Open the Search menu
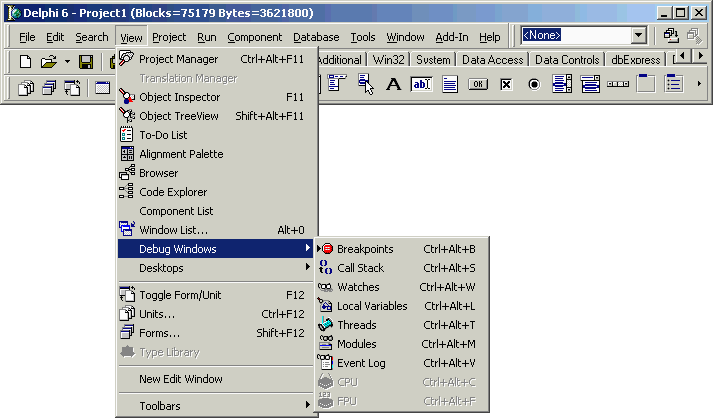This screenshot has height=418, width=713. 92,37
